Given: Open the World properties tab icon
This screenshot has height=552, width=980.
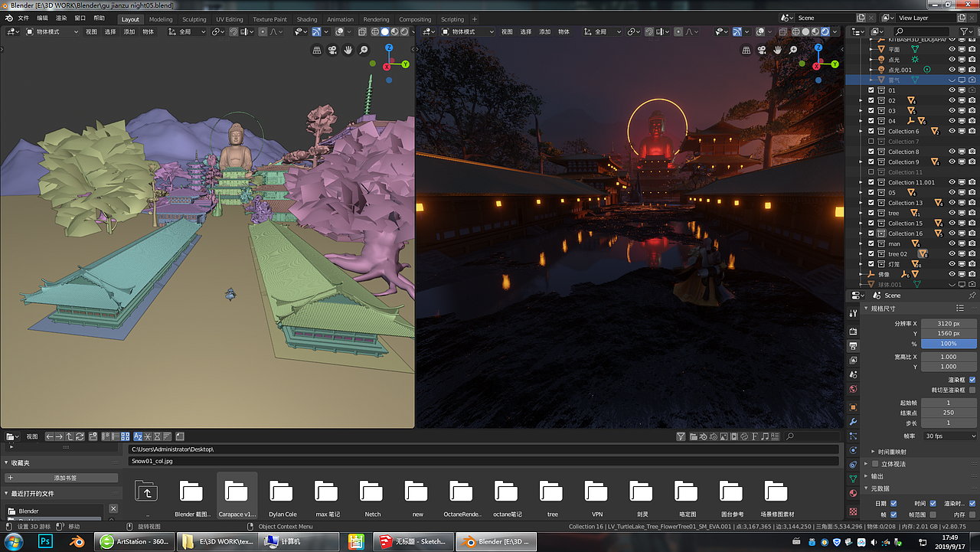Looking at the screenshot, I should pyautogui.click(x=854, y=389).
